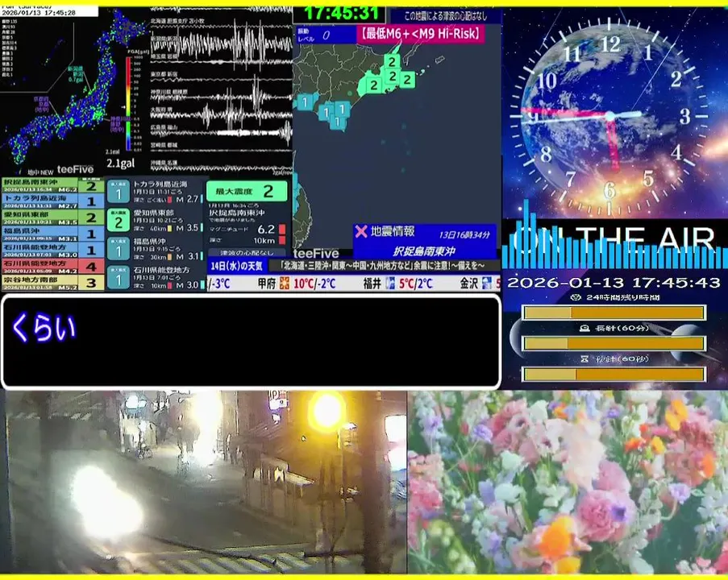The image size is (728, 580).
Task: Select the intensity 1 badge for 石川県能登地方 7:01
Action: (x=119, y=278)
